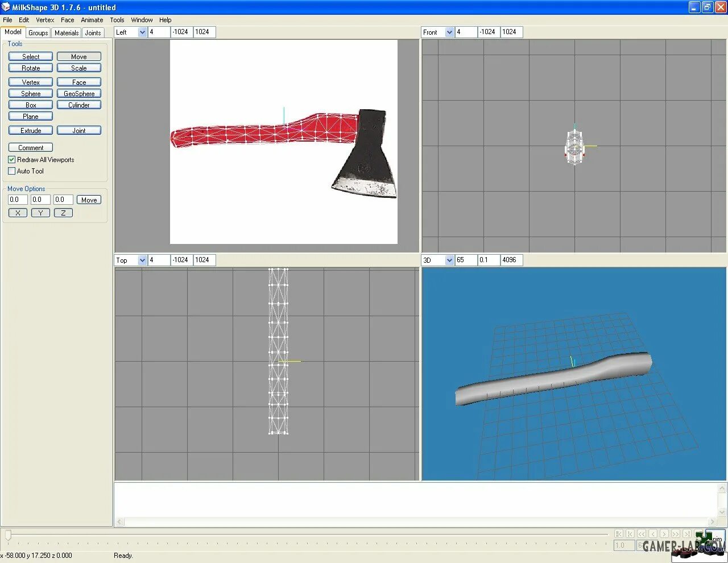
Task: Switch to the Joints tab
Action: pos(93,33)
